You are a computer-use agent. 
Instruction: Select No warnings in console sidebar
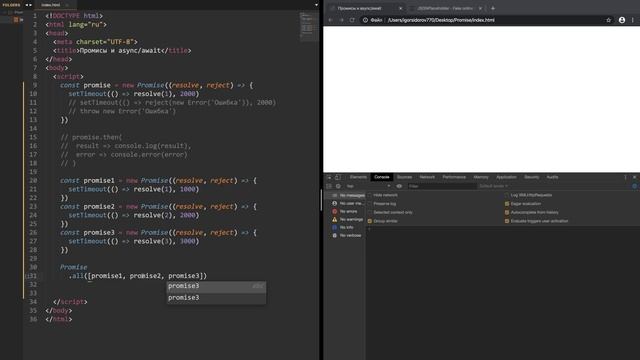[345, 220]
